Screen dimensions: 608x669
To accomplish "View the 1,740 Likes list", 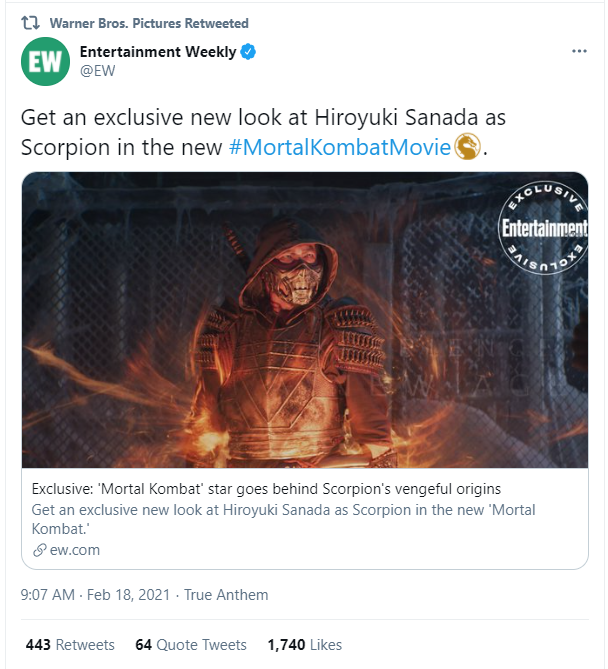I will pos(305,645).
